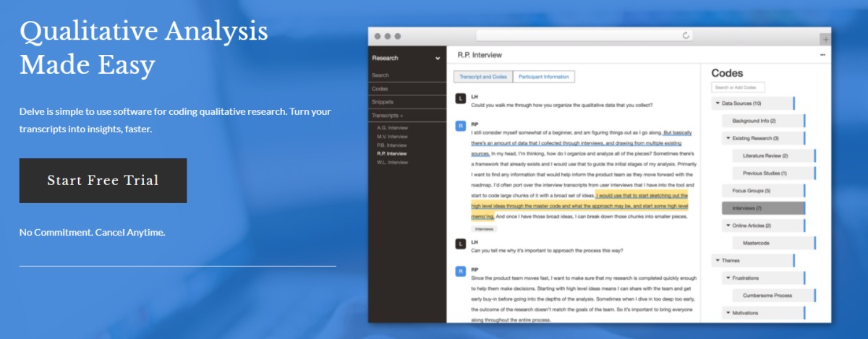Select the Interviews (7) code

point(762,208)
